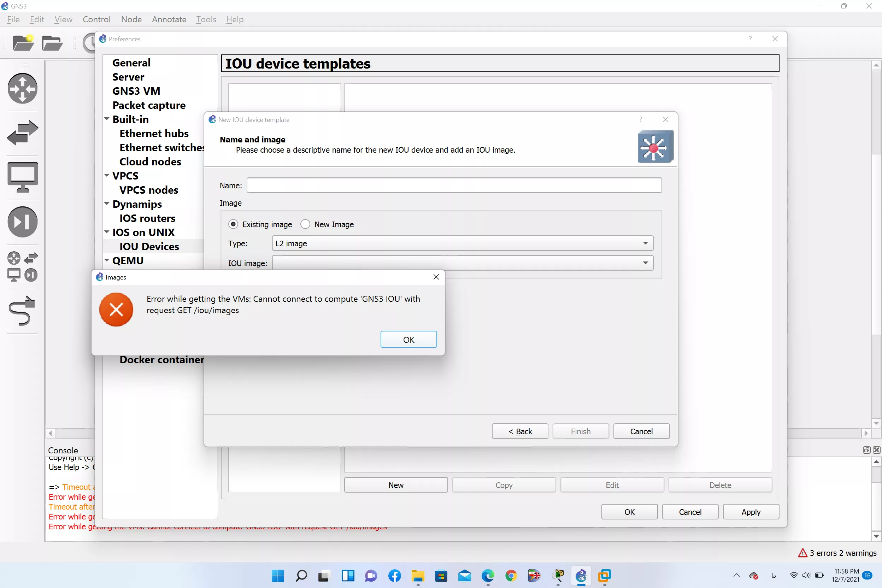Open the Node menu
This screenshot has width=882, height=588.
tap(131, 19)
